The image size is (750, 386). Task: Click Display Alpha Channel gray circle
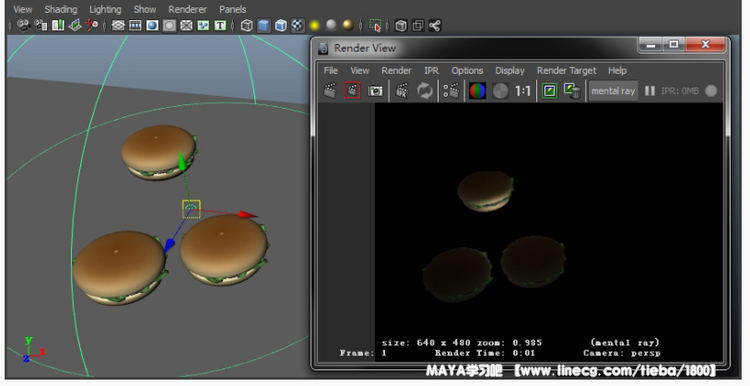click(500, 90)
